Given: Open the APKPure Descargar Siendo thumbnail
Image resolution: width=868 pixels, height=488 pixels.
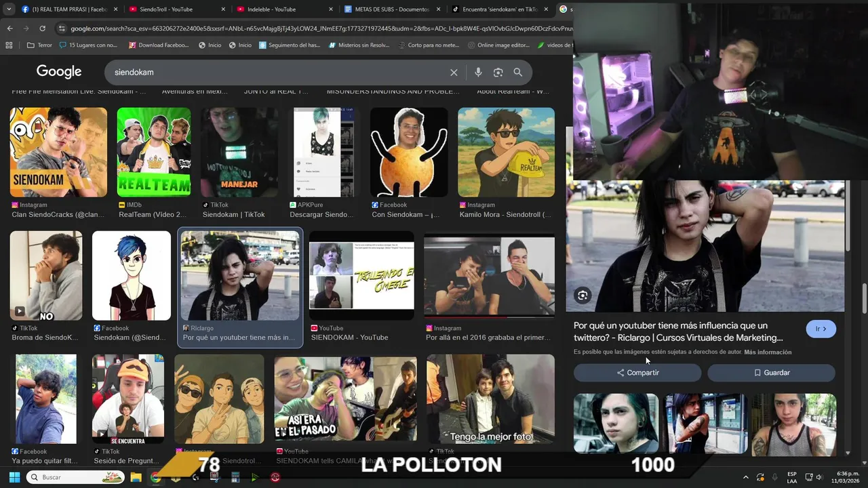Looking at the screenshot, I should 323,152.
